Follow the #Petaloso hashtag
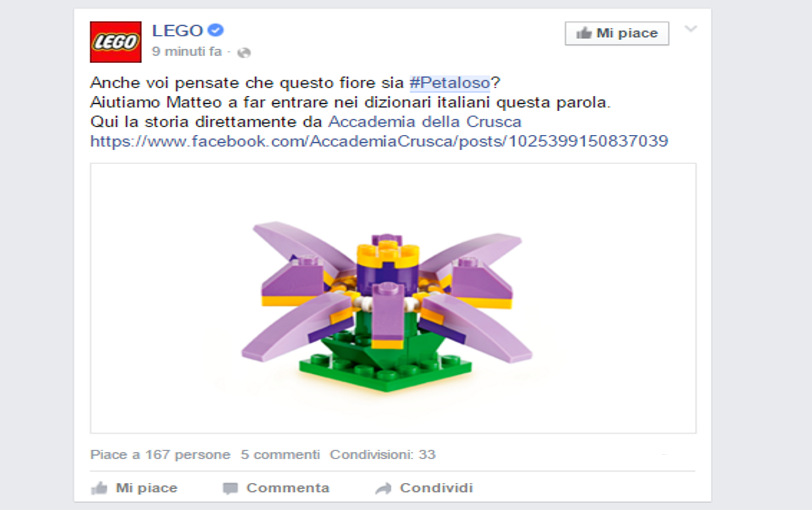The width and height of the screenshot is (812, 510). 450,83
